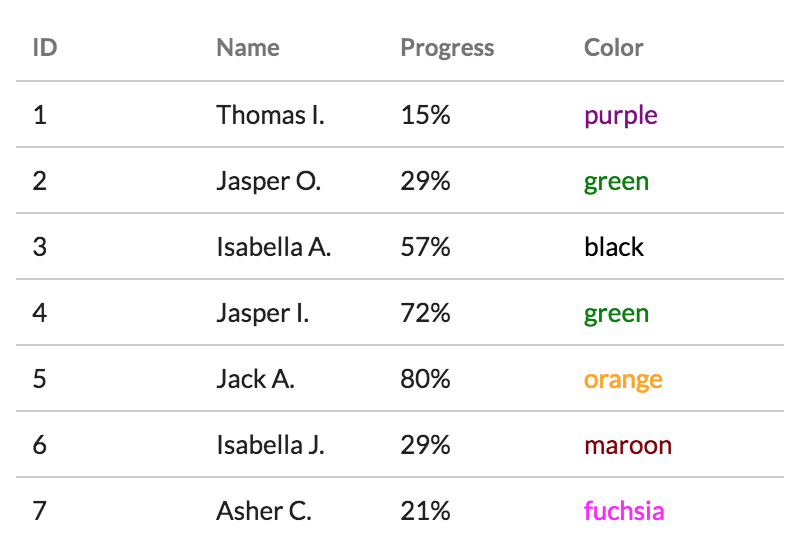This screenshot has height=542, width=800.
Task: Select the Thomas I. name cell
Action: [x=270, y=115]
